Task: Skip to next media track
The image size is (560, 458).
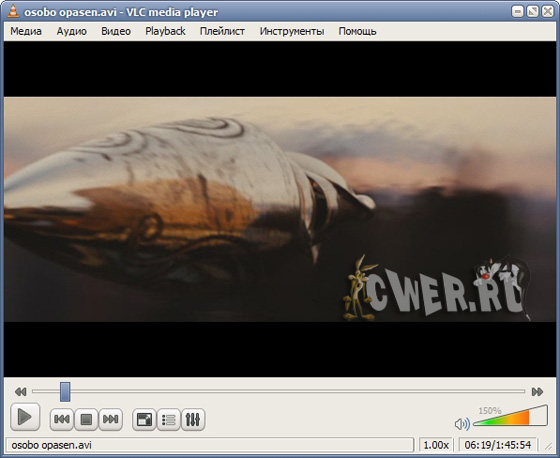Action: coord(110,419)
